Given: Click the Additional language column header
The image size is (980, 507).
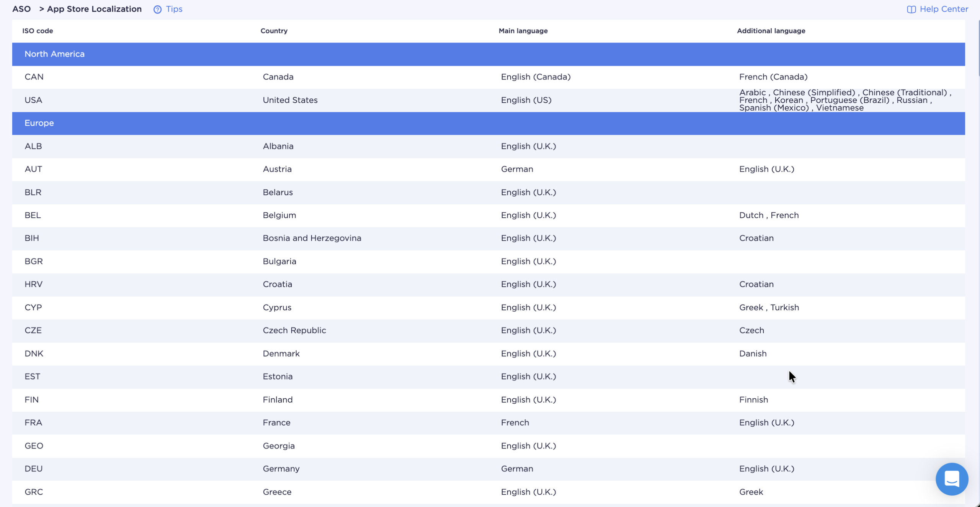Looking at the screenshot, I should pyautogui.click(x=771, y=31).
